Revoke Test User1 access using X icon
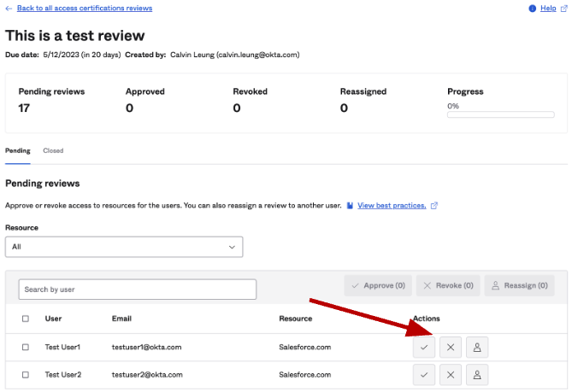Screen dimensions: 572x392 click(x=451, y=347)
